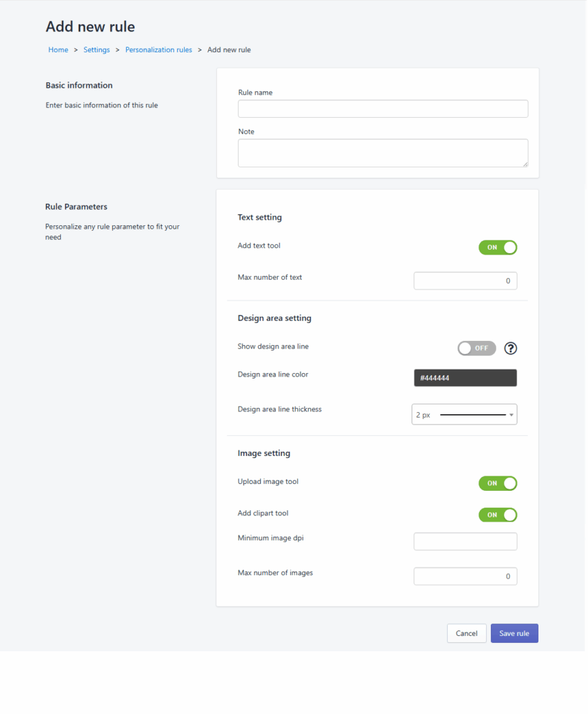Turn off Upload image tool switch
This screenshot has height=714, width=588.
point(498,483)
